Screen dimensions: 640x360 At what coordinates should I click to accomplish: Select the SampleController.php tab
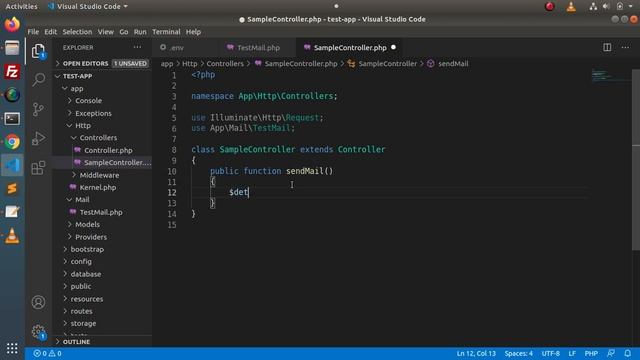350,48
